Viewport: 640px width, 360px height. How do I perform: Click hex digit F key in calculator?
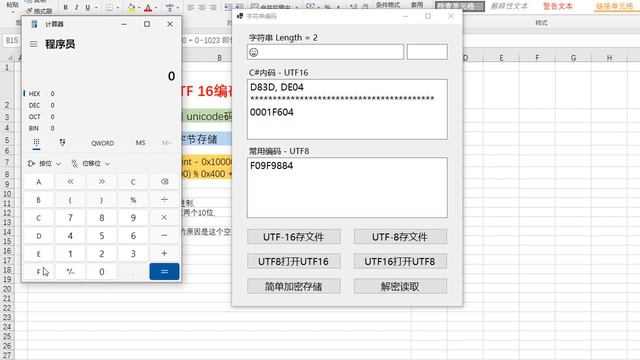[x=38, y=271]
